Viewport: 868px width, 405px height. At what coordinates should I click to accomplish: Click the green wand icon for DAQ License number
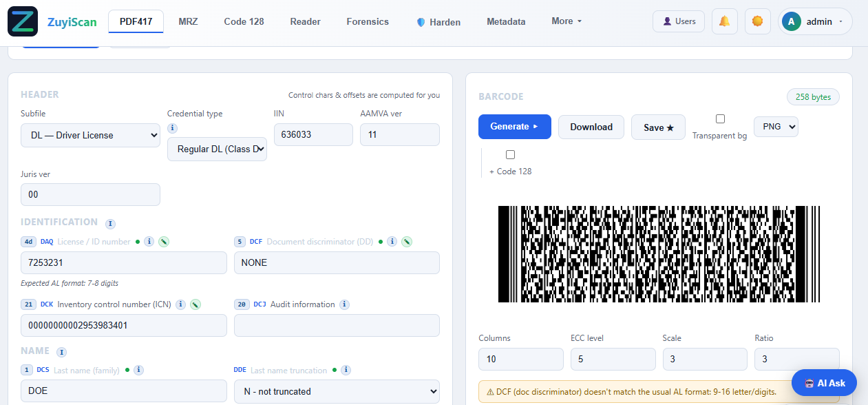[x=164, y=242]
